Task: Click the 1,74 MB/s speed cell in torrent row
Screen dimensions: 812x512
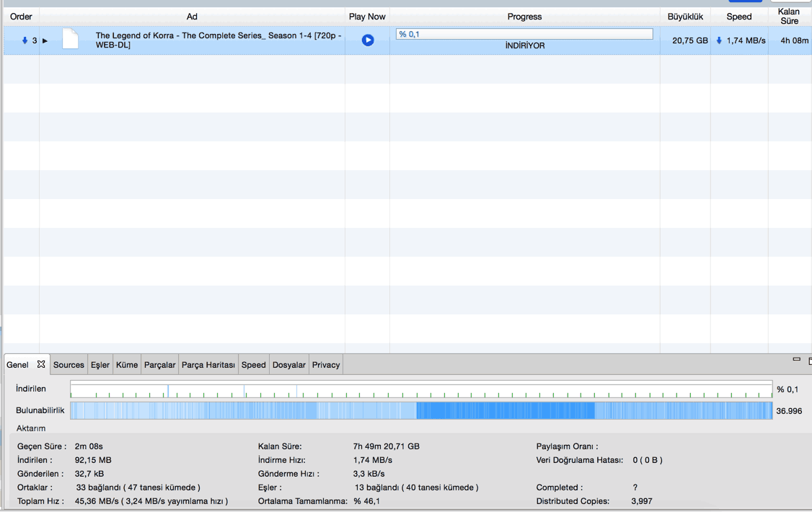Action: click(746, 40)
